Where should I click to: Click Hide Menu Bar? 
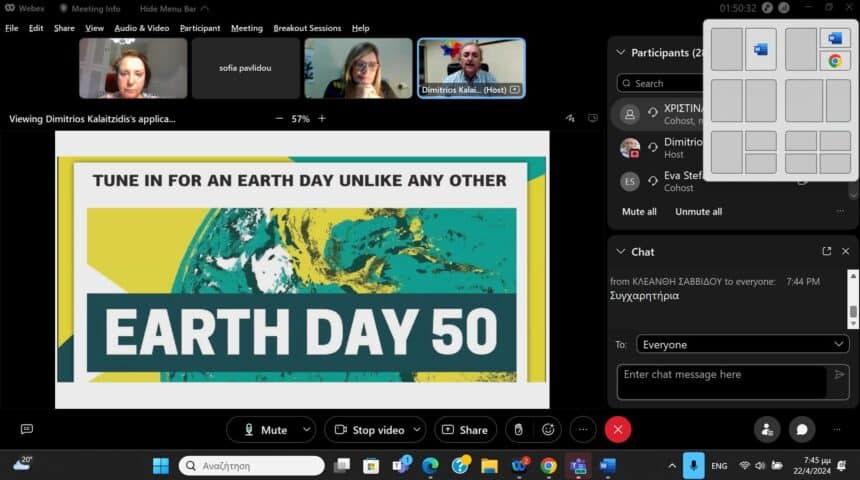point(174,9)
